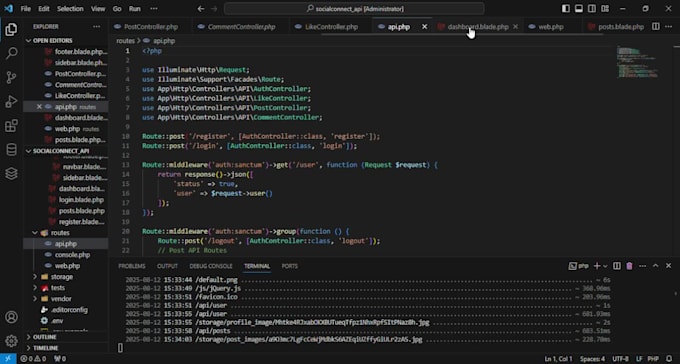Go back with the navigation arrow

point(200,9)
